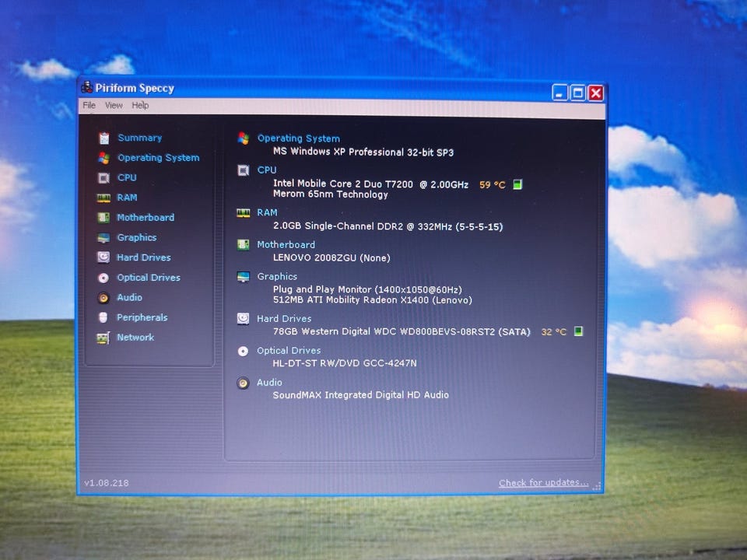Click the RAM stick icon in sidebar
This screenshot has width=747, height=560.
click(103, 198)
